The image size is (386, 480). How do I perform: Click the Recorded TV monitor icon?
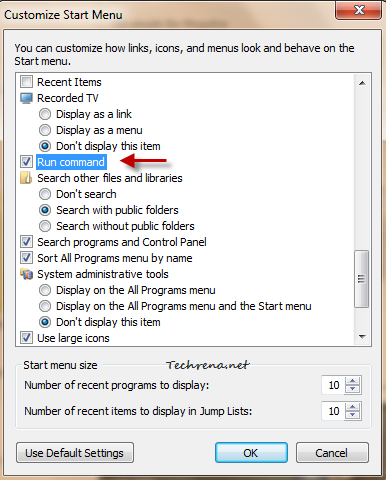[26, 98]
